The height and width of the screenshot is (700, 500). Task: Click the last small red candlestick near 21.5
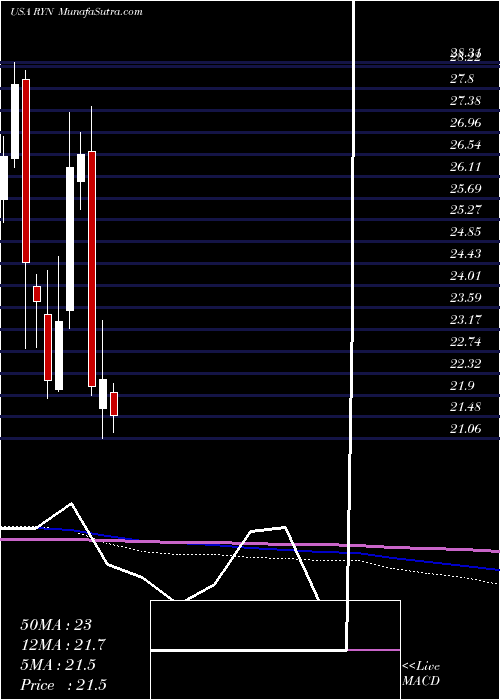[114, 404]
